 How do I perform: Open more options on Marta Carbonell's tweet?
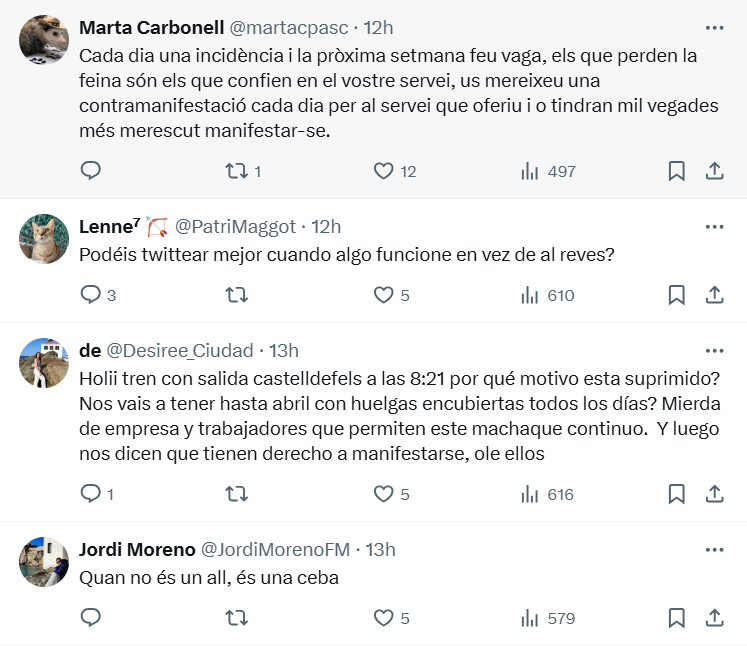click(714, 28)
